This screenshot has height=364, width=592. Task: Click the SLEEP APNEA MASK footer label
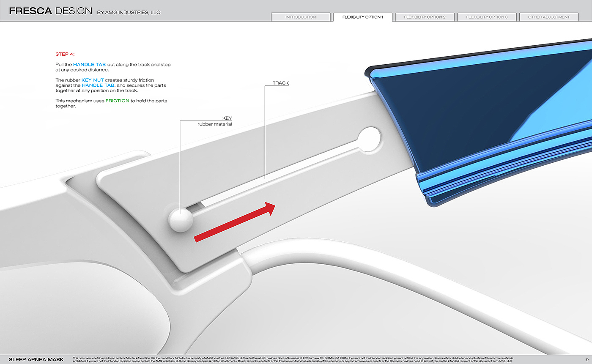(36, 359)
